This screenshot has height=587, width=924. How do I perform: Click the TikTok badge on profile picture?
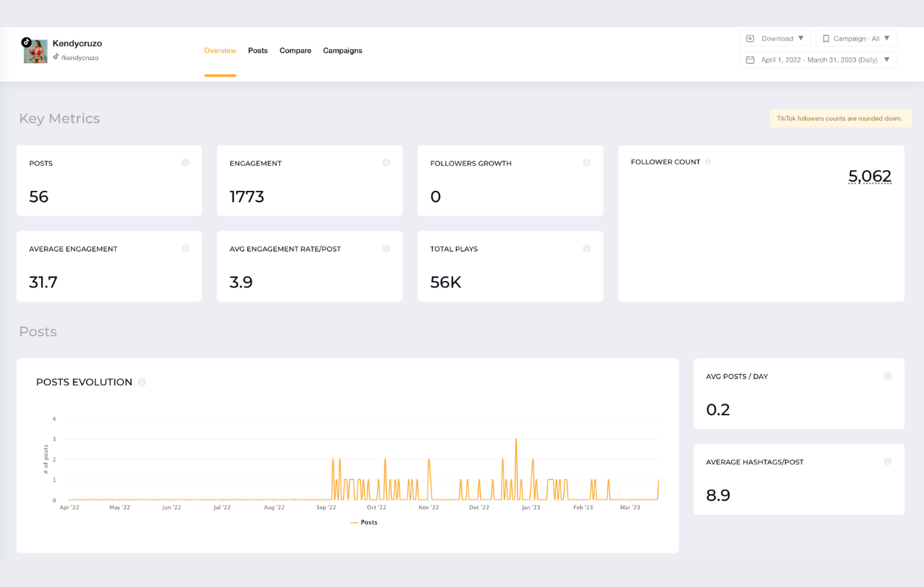point(26,42)
